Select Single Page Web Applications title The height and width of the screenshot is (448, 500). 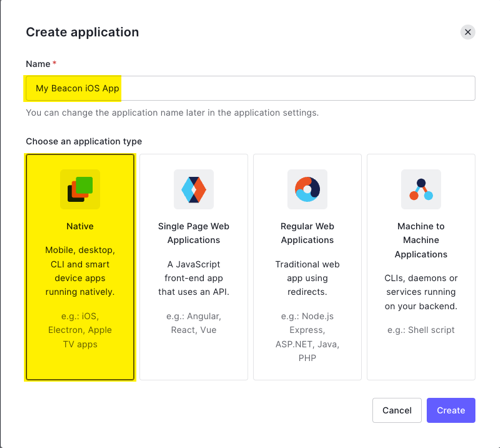[x=194, y=233]
